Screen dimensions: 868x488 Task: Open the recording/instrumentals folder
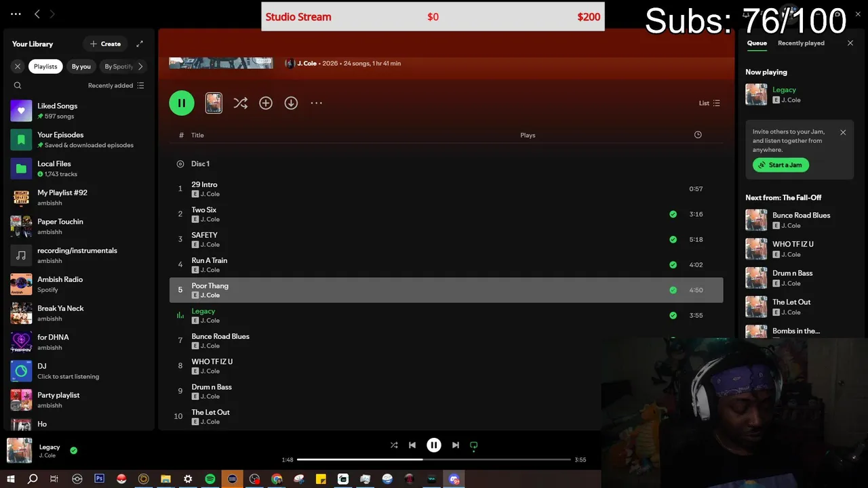(79, 256)
